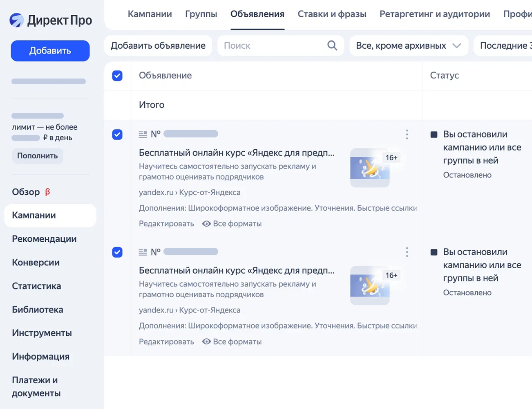532x409 pixels.
Task: Click the Статус column header
Action: pyautogui.click(x=445, y=75)
